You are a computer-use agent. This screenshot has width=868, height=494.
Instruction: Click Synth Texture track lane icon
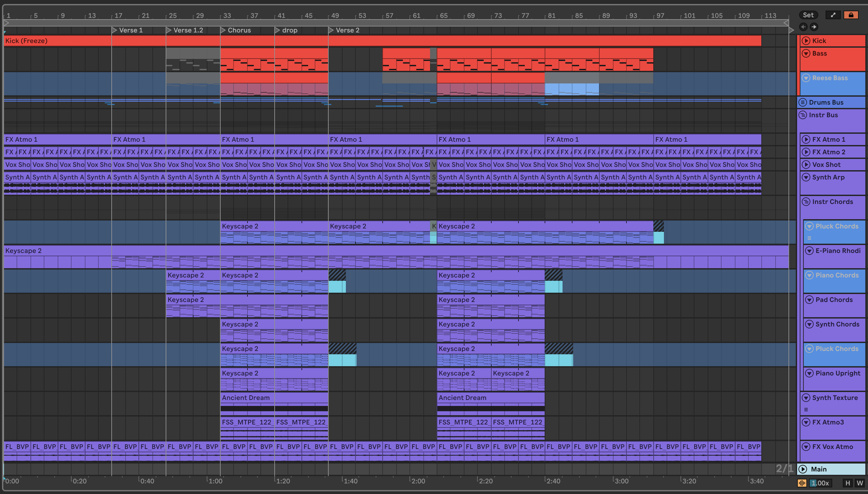(x=806, y=410)
